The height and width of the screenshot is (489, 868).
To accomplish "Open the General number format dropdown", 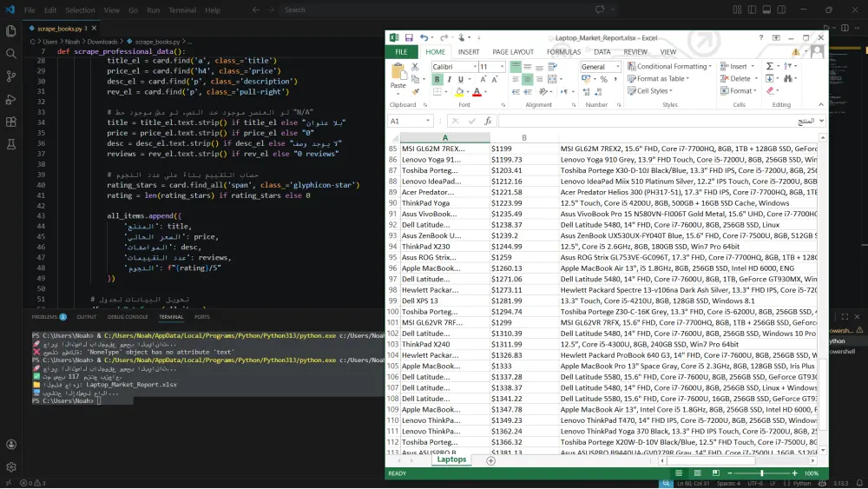I will (x=617, y=67).
